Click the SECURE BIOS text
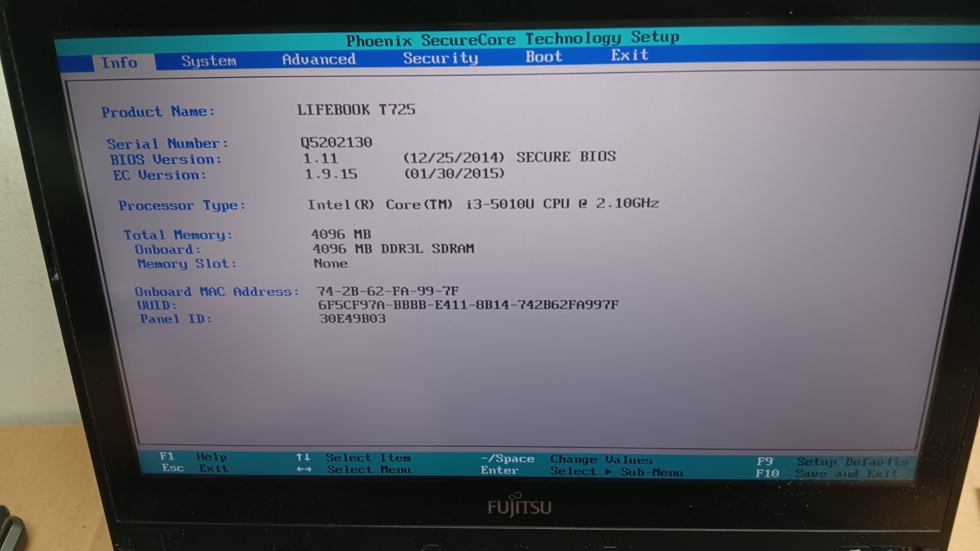This screenshot has width=980, height=551. pyautogui.click(x=566, y=157)
